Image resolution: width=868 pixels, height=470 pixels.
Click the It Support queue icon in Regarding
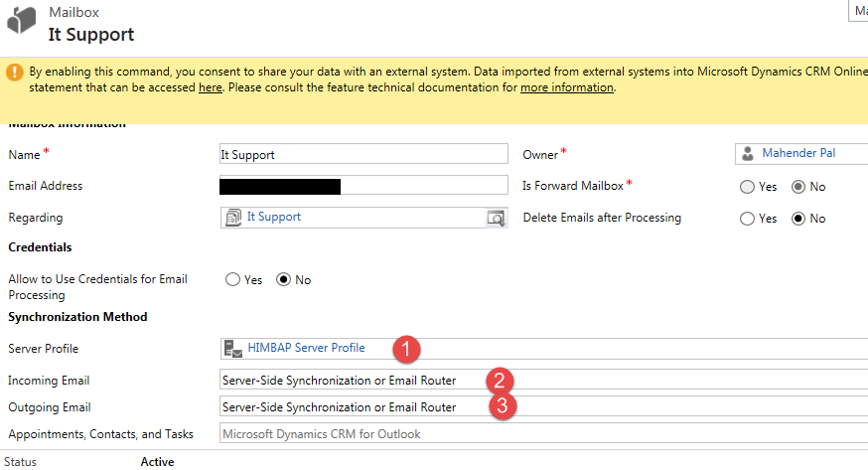tap(233, 218)
